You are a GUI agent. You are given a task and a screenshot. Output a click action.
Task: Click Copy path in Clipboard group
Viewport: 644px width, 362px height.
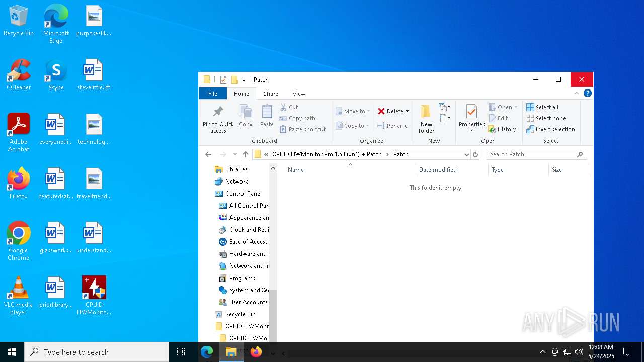297,118
